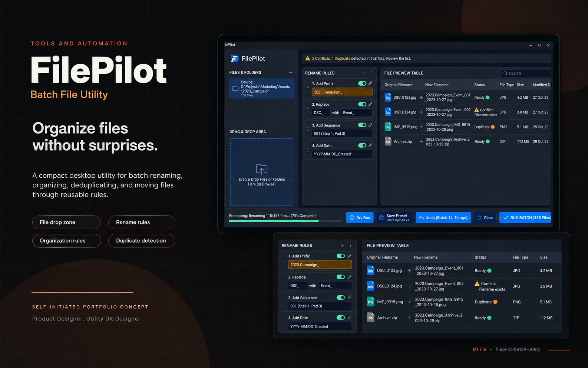Select the Source 2023_Campaign folder entry
588x368 pixels.
point(262,89)
